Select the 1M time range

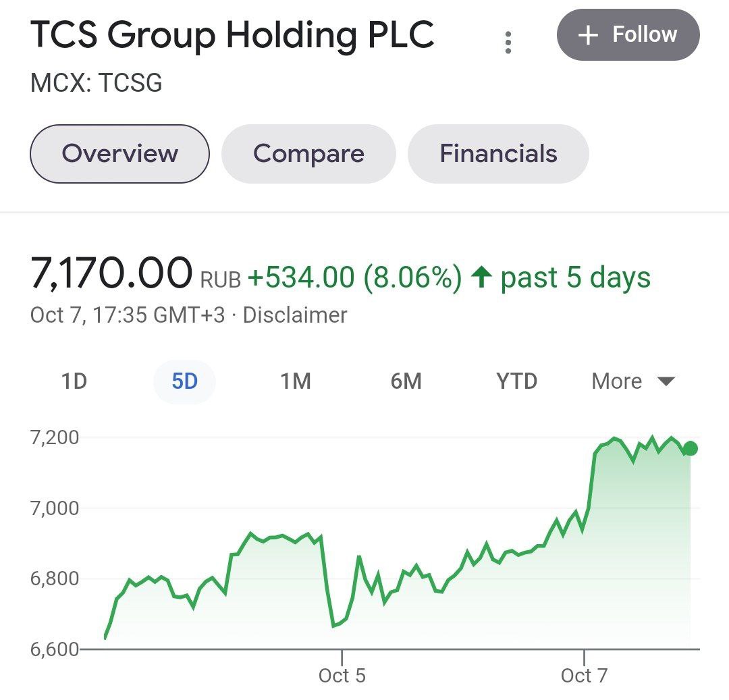[295, 381]
